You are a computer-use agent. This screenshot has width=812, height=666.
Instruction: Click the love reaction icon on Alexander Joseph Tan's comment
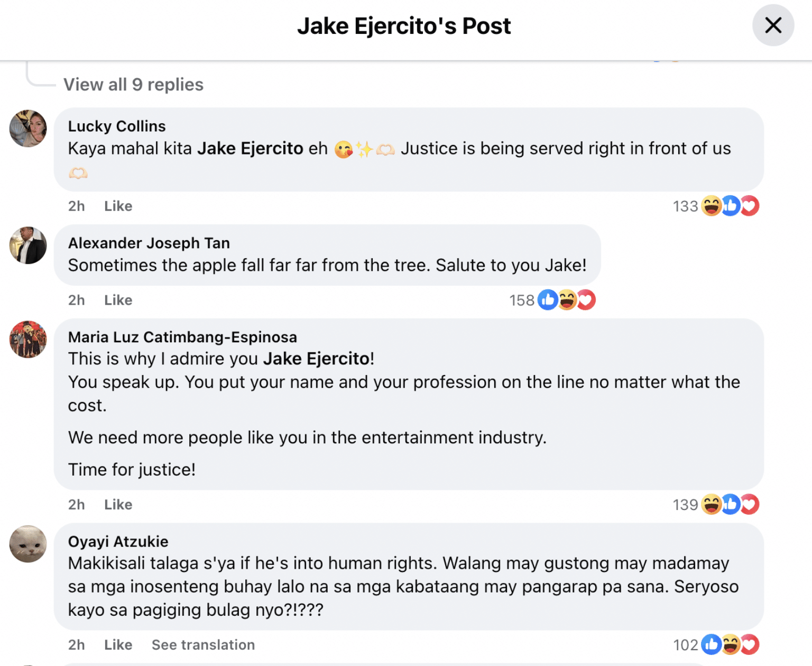(587, 300)
